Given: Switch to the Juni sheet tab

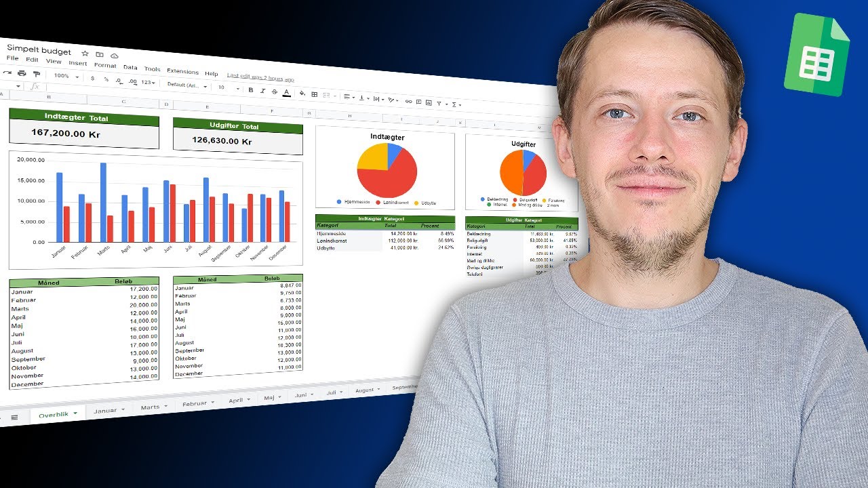Looking at the screenshot, I should (300, 394).
